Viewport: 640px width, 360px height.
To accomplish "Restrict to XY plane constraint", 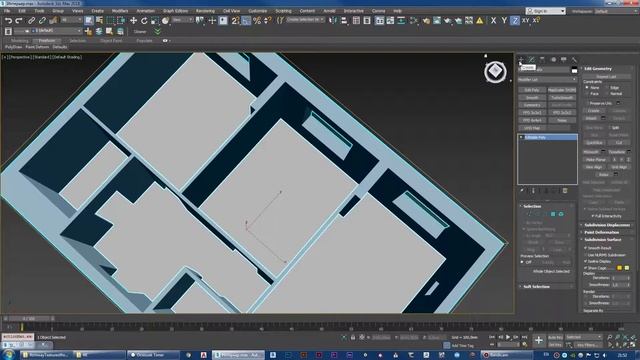I will pyautogui.click(x=525, y=20).
